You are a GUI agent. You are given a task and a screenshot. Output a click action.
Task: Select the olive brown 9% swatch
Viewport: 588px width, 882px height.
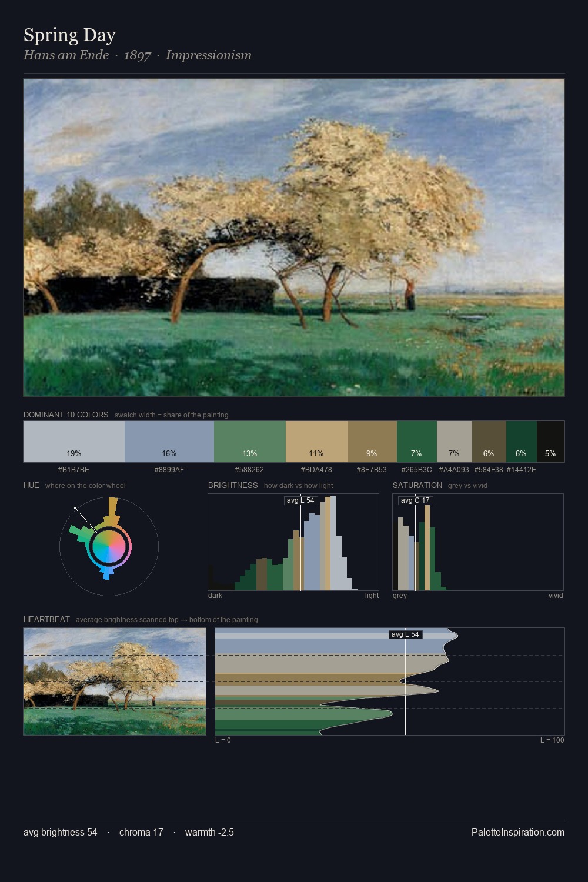(x=372, y=442)
